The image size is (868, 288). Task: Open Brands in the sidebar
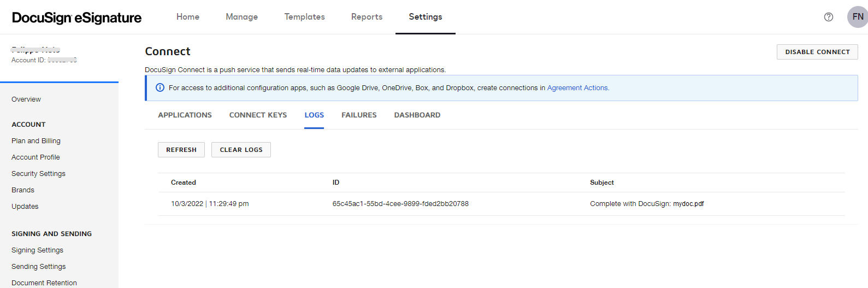(x=23, y=190)
